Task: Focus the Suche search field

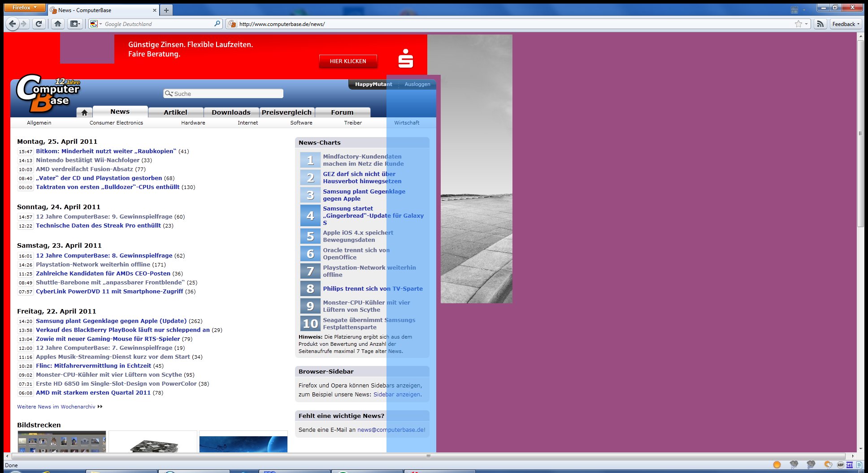Action: [223, 94]
